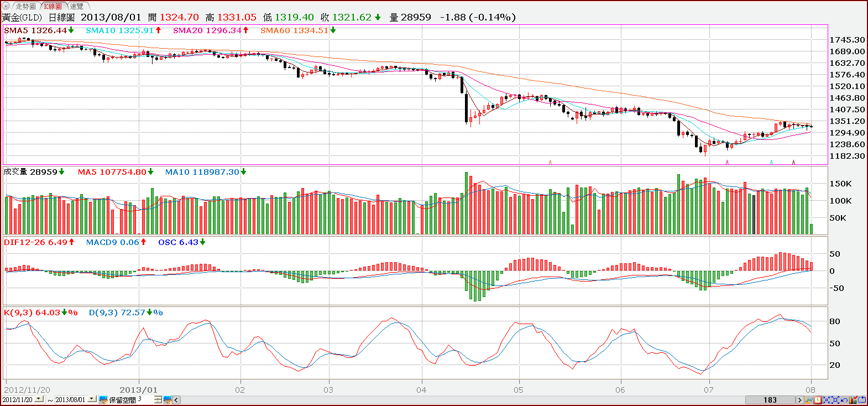Click the 1182.30 price axis label
Screen dimensions: 868x406
click(x=847, y=156)
